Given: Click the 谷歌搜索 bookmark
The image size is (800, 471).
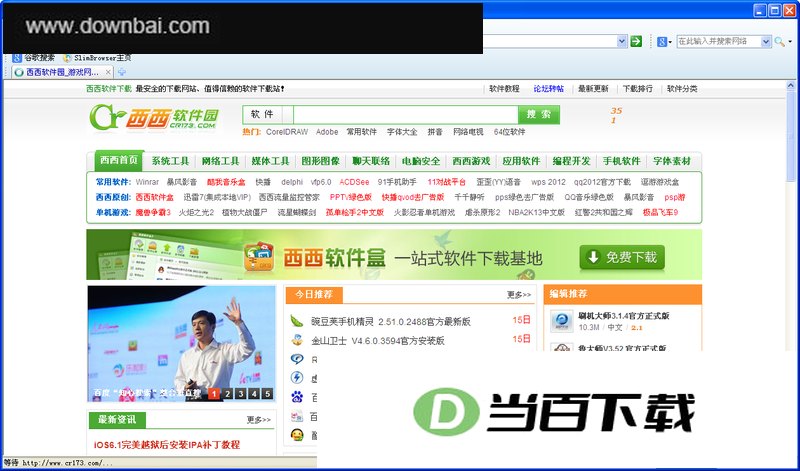Looking at the screenshot, I should [x=33, y=58].
